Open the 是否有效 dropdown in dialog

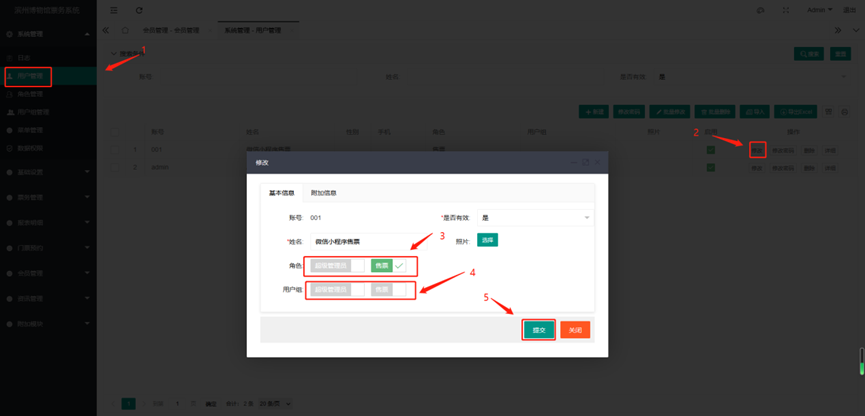coord(534,217)
